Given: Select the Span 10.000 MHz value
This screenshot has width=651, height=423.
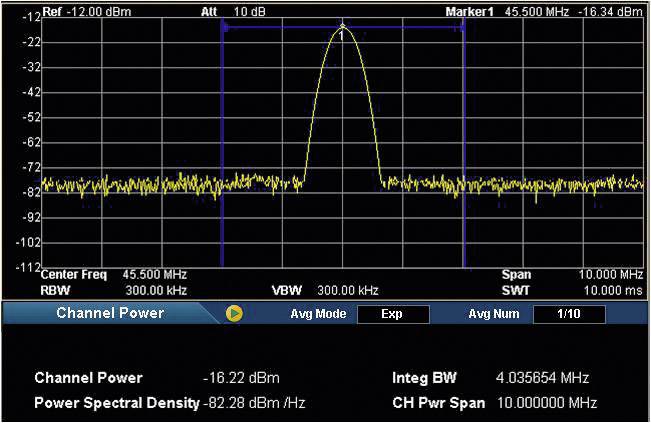Looking at the screenshot, I should [610, 274].
